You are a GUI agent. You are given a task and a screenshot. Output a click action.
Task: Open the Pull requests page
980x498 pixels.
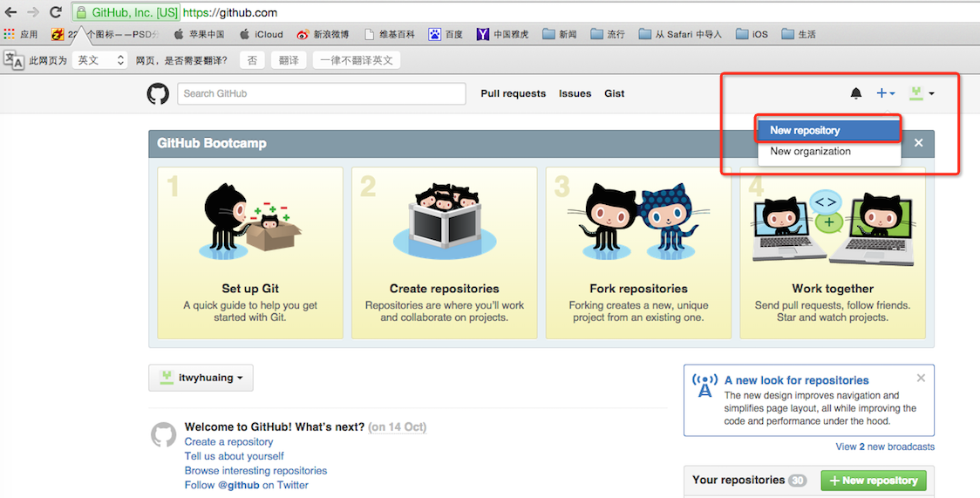point(514,93)
